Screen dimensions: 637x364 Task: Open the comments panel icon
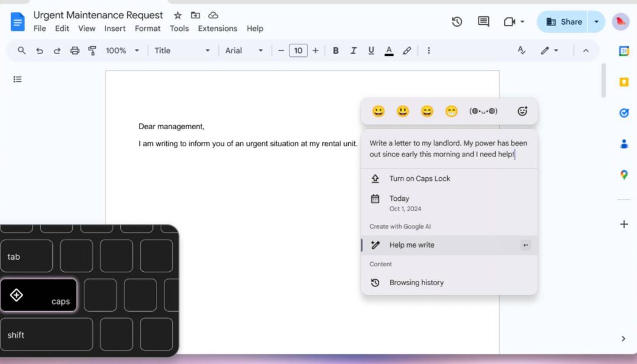pyautogui.click(x=483, y=21)
